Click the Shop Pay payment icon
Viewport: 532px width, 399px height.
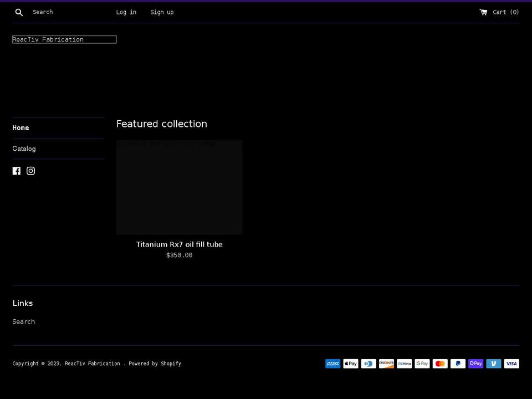475,364
